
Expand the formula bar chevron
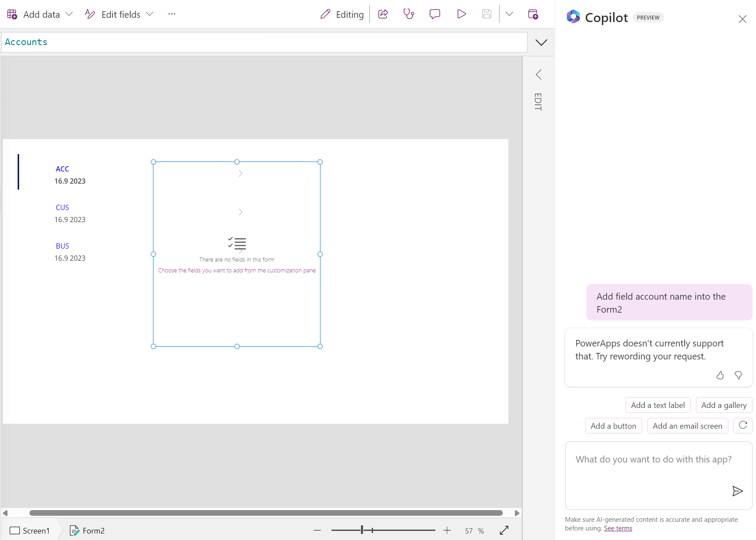tap(541, 42)
